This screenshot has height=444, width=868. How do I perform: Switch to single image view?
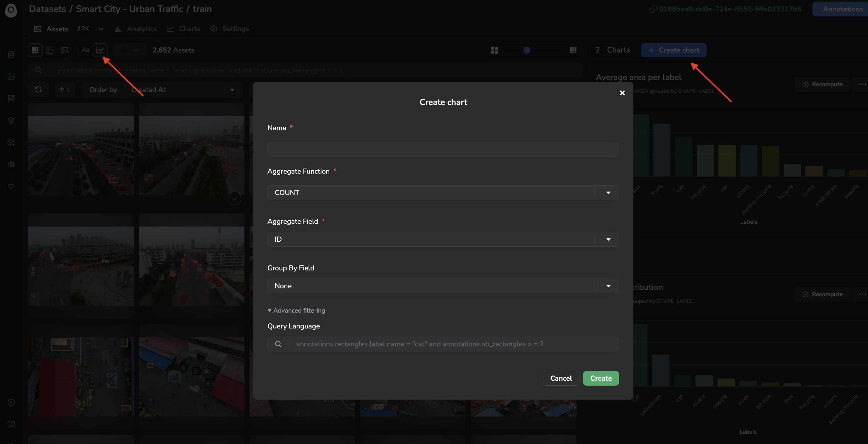[64, 50]
